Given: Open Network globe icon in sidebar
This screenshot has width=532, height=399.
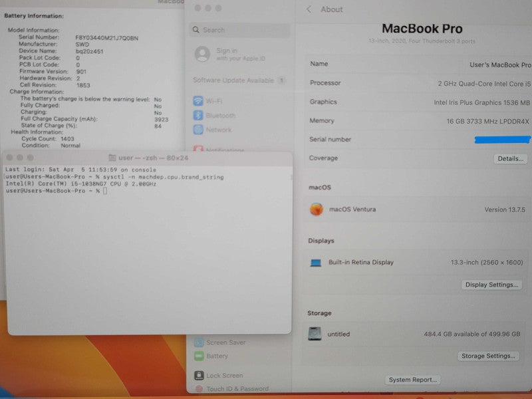Looking at the screenshot, I should point(198,130).
